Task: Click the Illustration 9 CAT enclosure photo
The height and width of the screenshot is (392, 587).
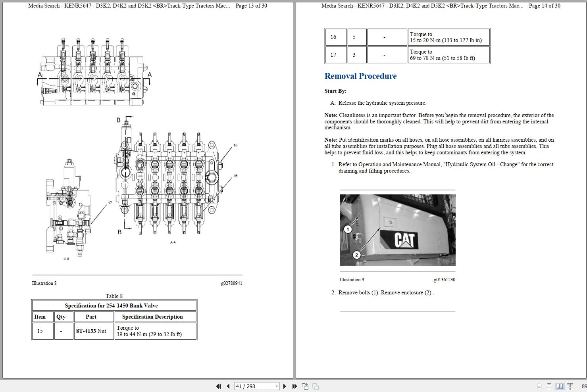Action: click(x=397, y=230)
